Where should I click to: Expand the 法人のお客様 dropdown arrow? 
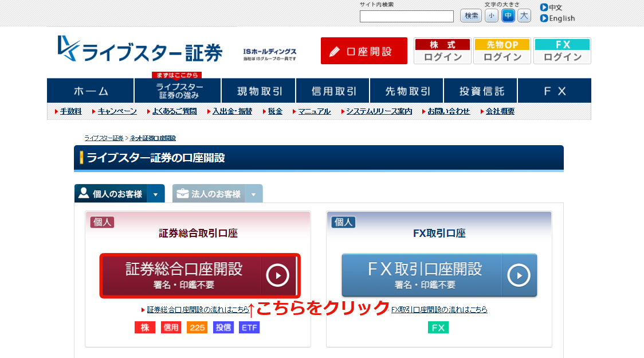254,194
